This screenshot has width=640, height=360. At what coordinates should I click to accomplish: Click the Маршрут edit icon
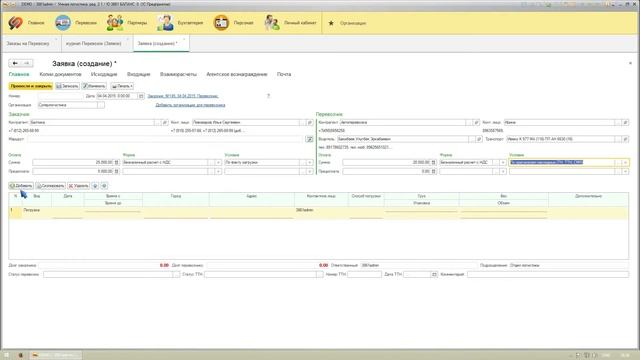[310, 139]
